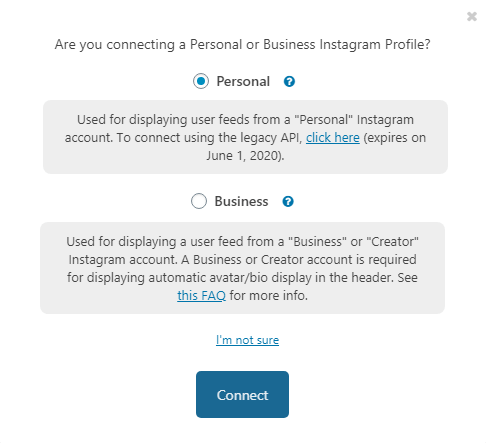The width and height of the screenshot is (486, 443).
Task: Click the quoted "Creator" word in Business description
Action: pos(392,241)
